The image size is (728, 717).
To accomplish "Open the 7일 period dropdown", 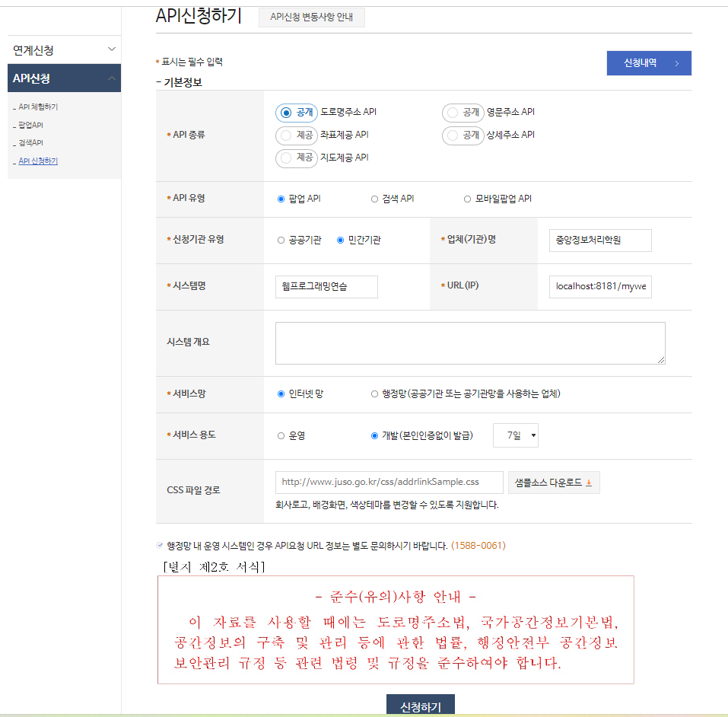I will 515,435.
